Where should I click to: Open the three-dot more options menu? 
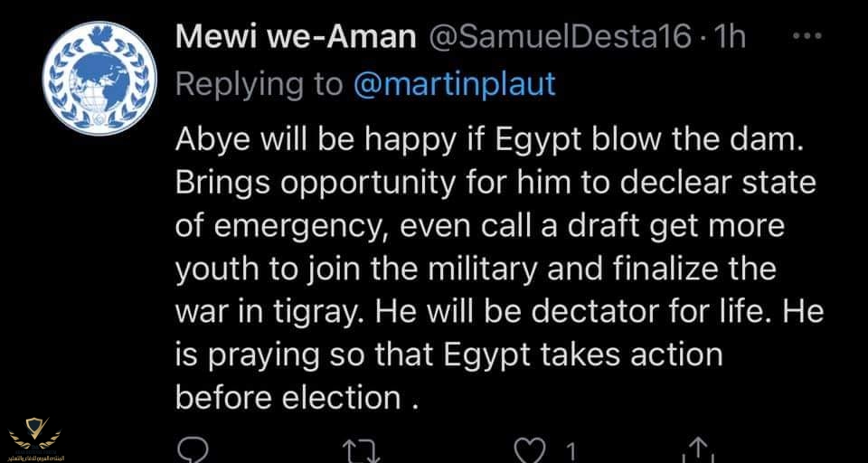tap(806, 37)
